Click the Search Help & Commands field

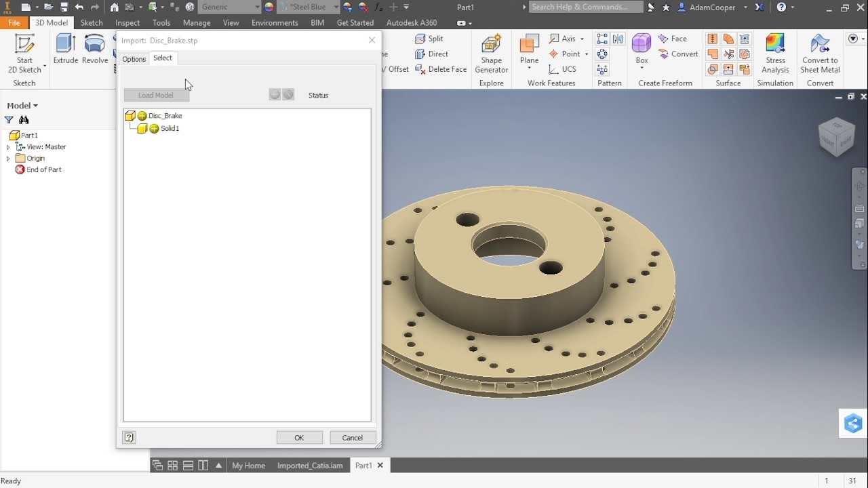click(x=585, y=7)
